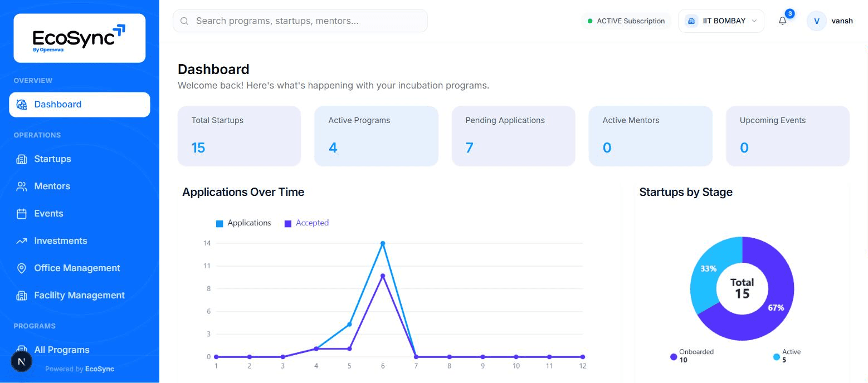Click the ACTIVE Subscription badge
This screenshot has width=868, height=383.
pyautogui.click(x=626, y=21)
